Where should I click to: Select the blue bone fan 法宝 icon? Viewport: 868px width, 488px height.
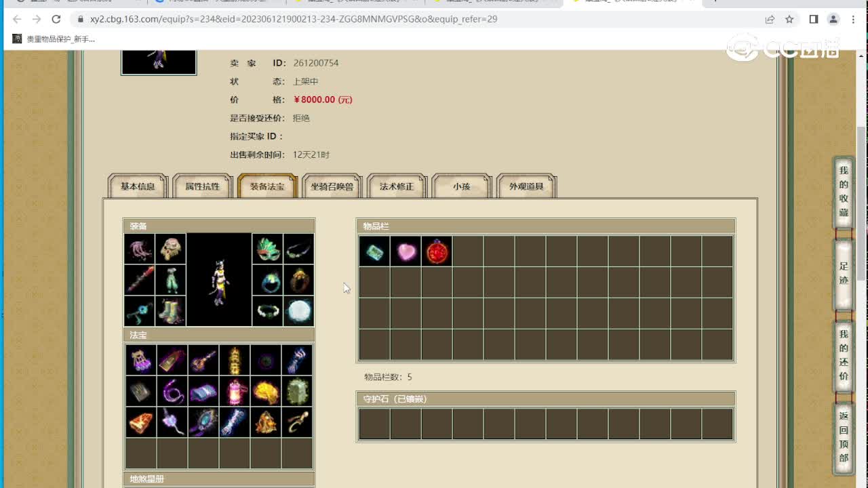(235, 422)
